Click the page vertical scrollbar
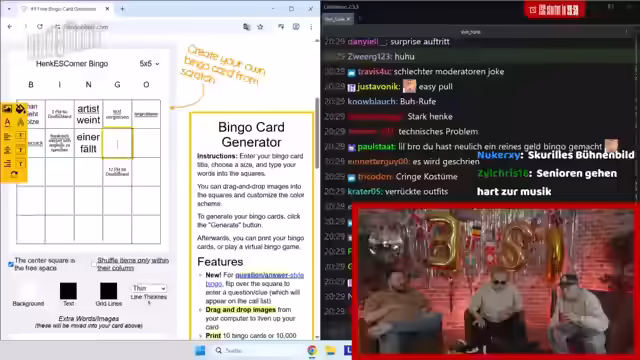Screen dimensions: 640x360 [317, 133]
